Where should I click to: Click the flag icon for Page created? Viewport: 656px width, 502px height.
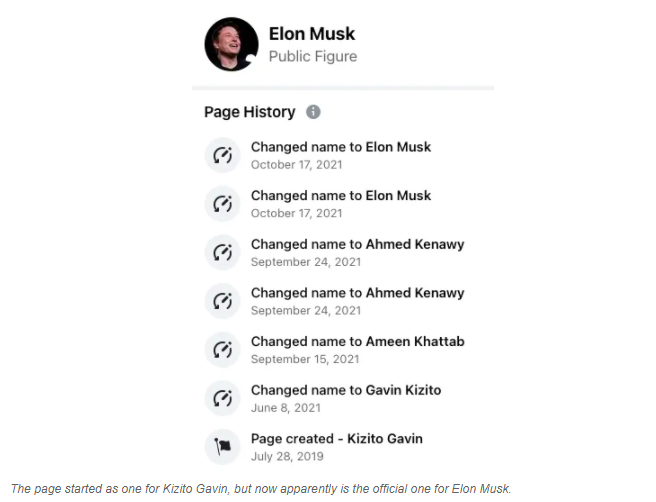click(222, 446)
